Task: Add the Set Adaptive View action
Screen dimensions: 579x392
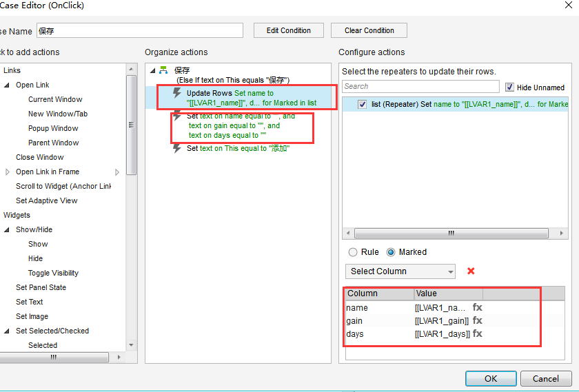Action: click(x=47, y=200)
